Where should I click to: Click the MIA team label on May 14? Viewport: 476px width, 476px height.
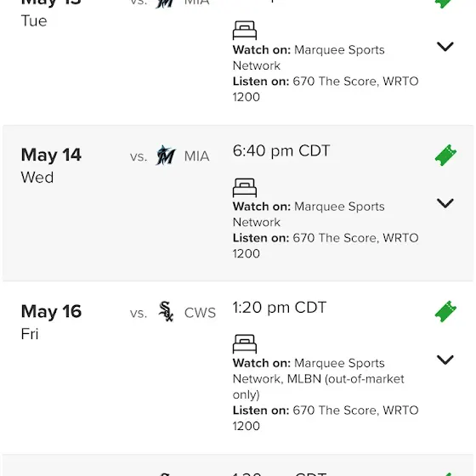[x=196, y=156]
